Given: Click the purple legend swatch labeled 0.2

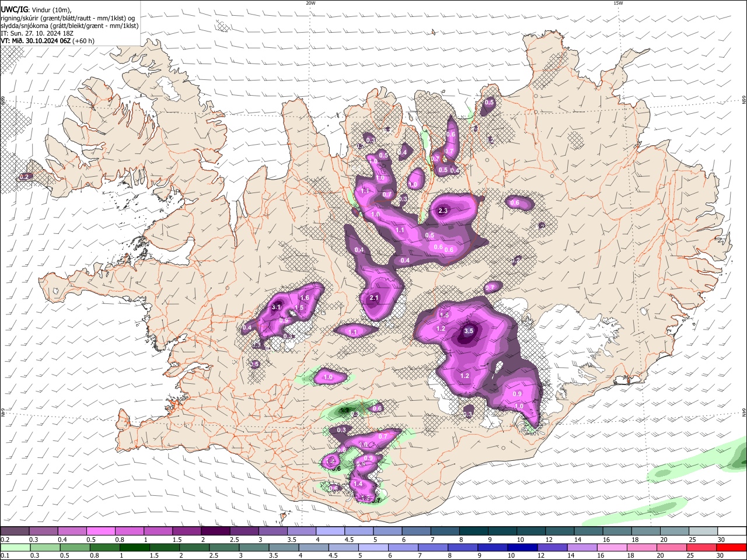Looking at the screenshot, I should click(x=15, y=531).
